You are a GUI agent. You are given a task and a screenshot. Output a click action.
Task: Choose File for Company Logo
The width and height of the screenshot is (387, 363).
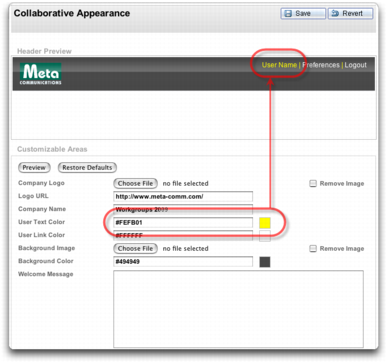[x=135, y=183]
